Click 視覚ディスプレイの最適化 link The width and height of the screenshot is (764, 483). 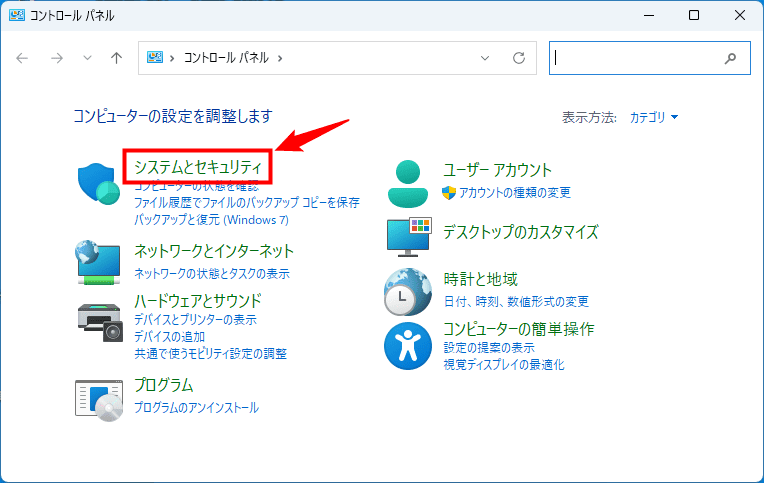pos(504,365)
